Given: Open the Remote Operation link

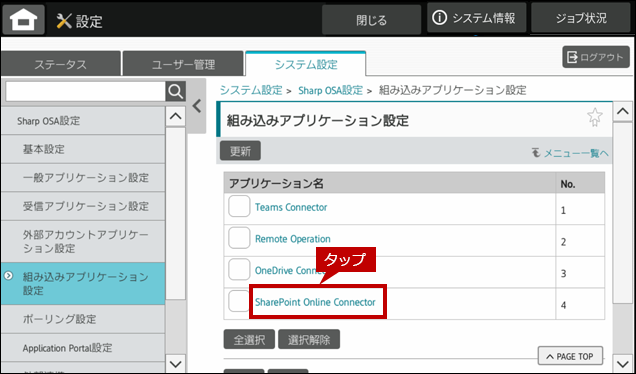Looking at the screenshot, I should [x=292, y=239].
